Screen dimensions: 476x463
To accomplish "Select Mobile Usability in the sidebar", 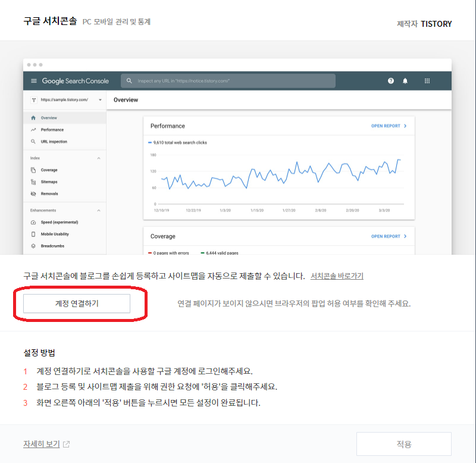I will 65,234.
